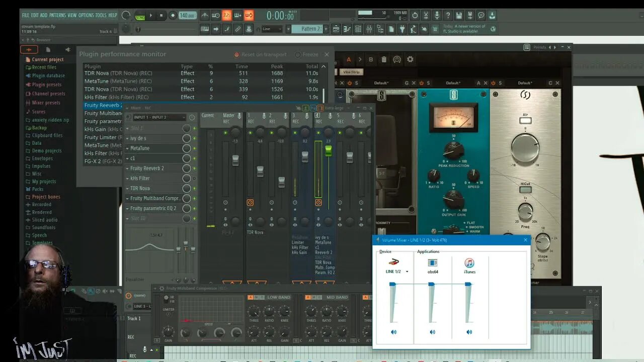644x362 pixels.
Task: Click the Vibe Strip button
Action: pyautogui.click(x=352, y=72)
